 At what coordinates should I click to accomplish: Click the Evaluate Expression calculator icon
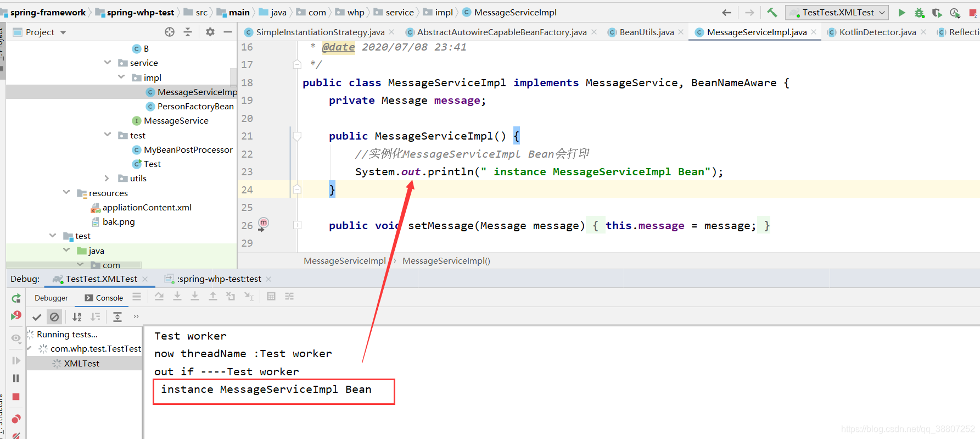click(271, 297)
